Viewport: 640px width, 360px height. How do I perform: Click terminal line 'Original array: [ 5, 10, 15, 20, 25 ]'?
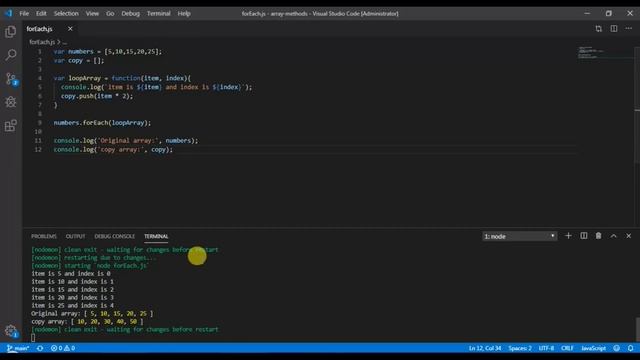point(92,313)
